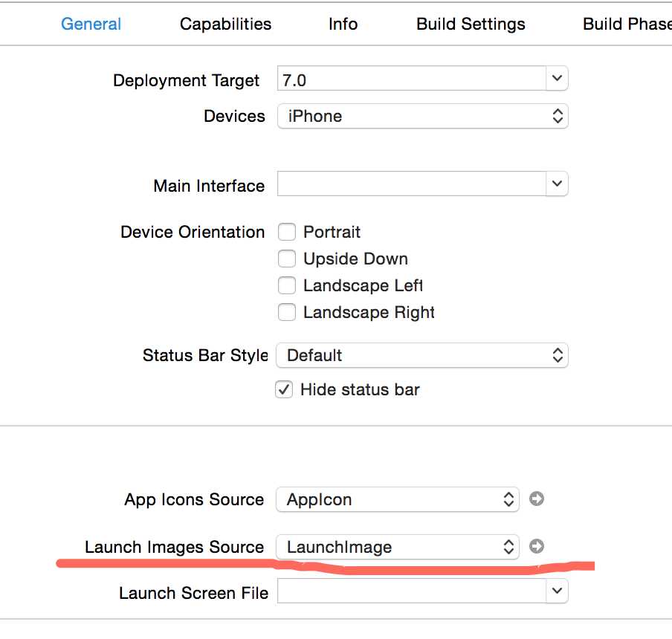
Task: Open the Launch Images Source popup
Action: pos(398,547)
